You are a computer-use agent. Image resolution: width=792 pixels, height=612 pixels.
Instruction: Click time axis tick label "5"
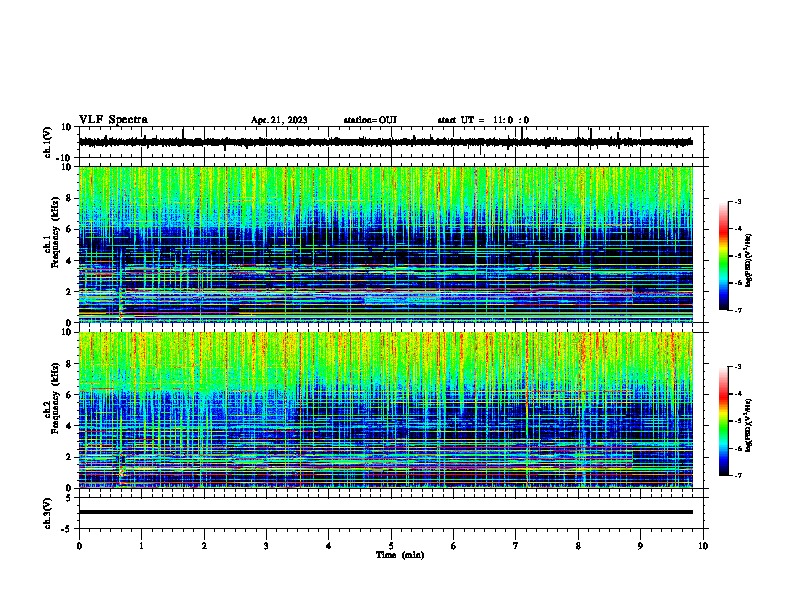point(391,546)
